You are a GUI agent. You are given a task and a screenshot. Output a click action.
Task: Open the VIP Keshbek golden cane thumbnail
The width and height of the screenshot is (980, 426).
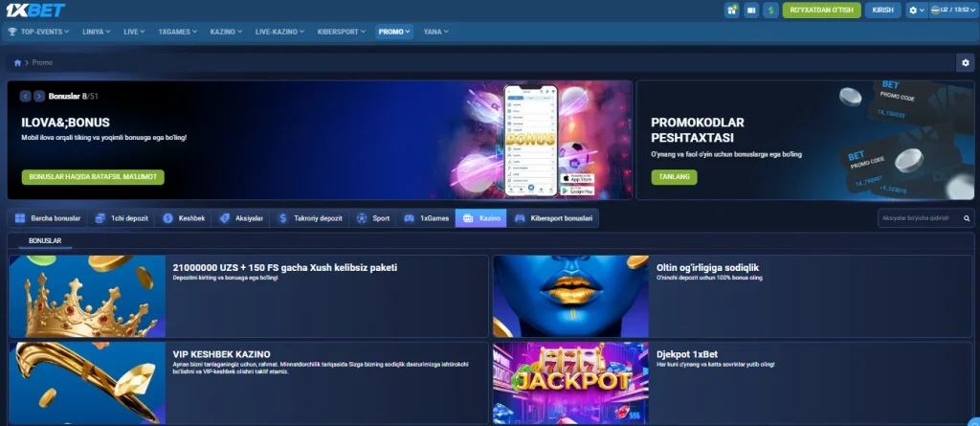[x=87, y=384]
